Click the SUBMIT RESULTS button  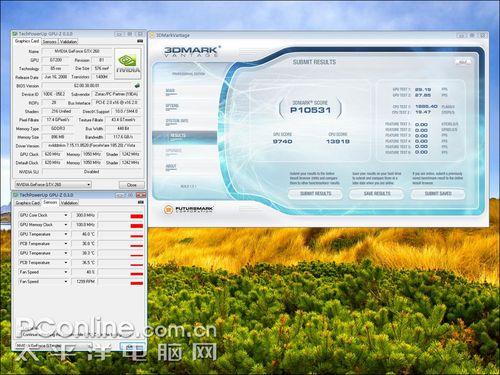point(315,194)
